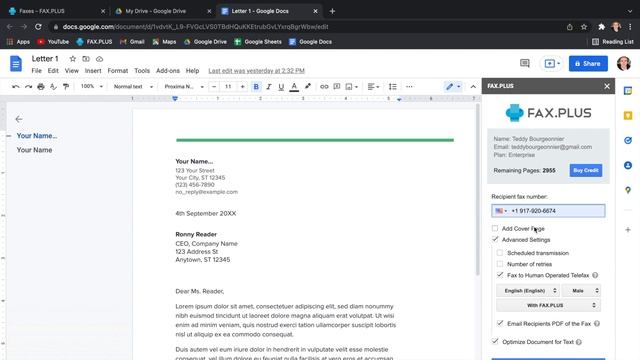Viewport: 640px width, 360px height.
Task: Toggle underline formatting
Action: [281, 87]
